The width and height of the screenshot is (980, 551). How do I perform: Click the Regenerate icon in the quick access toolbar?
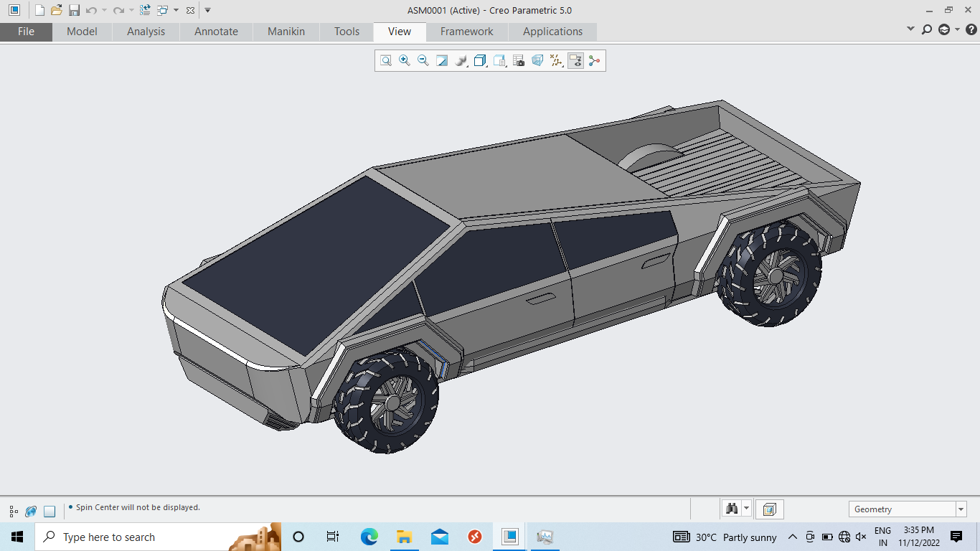click(x=146, y=10)
